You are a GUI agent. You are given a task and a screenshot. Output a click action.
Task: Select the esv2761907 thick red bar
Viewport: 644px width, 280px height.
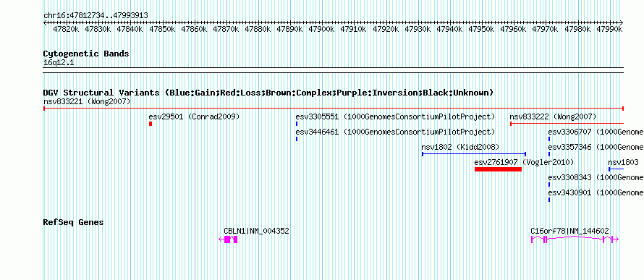click(499, 169)
